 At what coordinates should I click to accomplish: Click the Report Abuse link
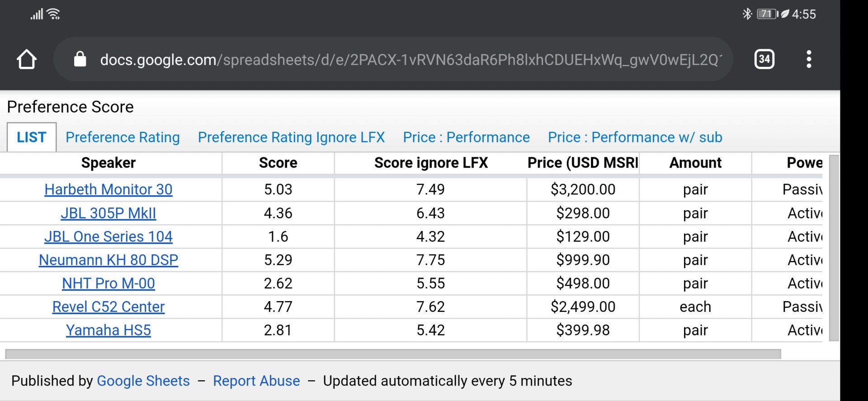point(256,381)
